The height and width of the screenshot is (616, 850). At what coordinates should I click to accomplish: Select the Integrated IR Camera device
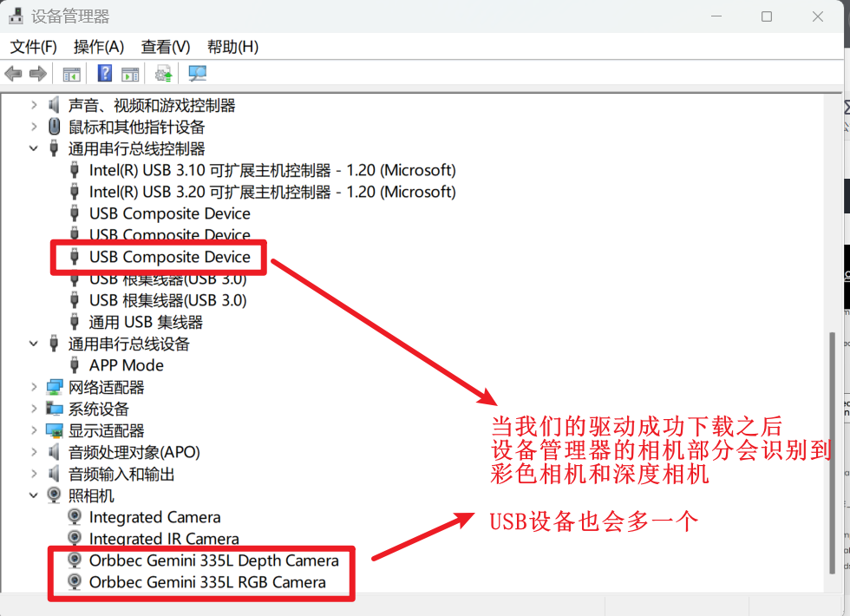click(164, 538)
